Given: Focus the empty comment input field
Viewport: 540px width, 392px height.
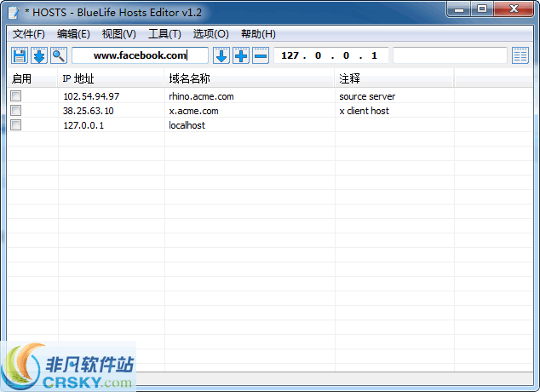Looking at the screenshot, I should [x=450, y=55].
